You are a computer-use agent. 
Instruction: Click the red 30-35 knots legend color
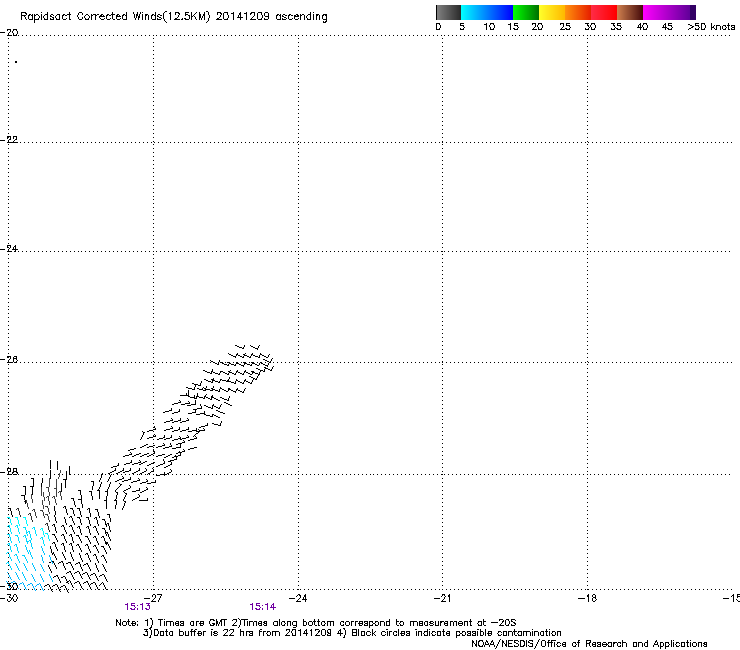(x=604, y=12)
